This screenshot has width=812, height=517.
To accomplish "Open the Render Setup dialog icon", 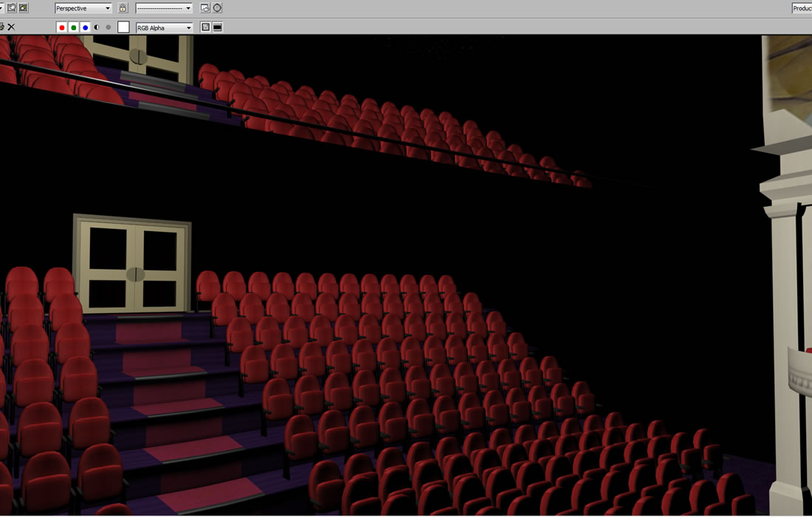I will 205,8.
